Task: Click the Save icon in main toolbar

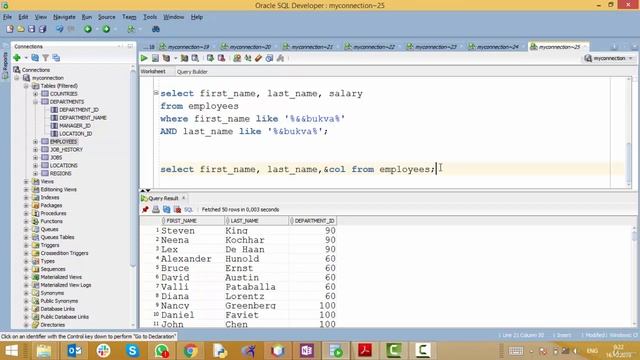Action: click(x=31, y=29)
